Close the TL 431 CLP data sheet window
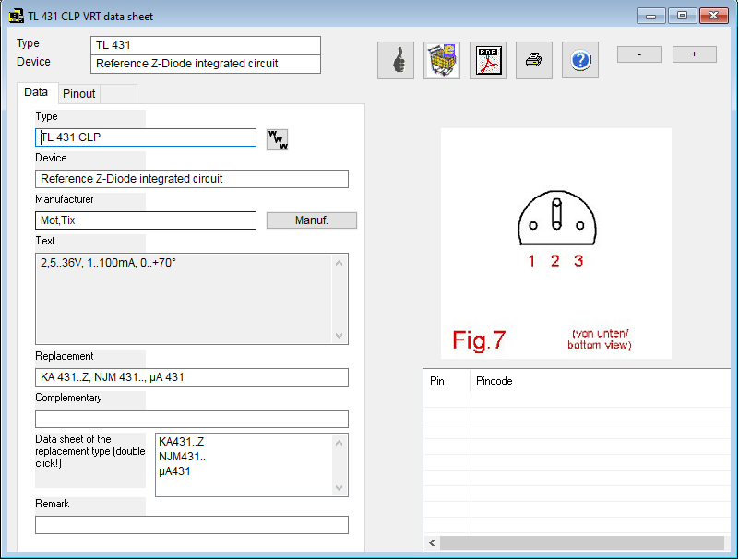The image size is (739, 560). (714, 16)
